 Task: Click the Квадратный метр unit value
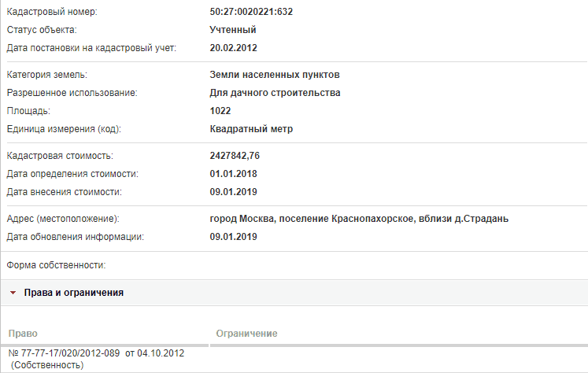pos(251,129)
